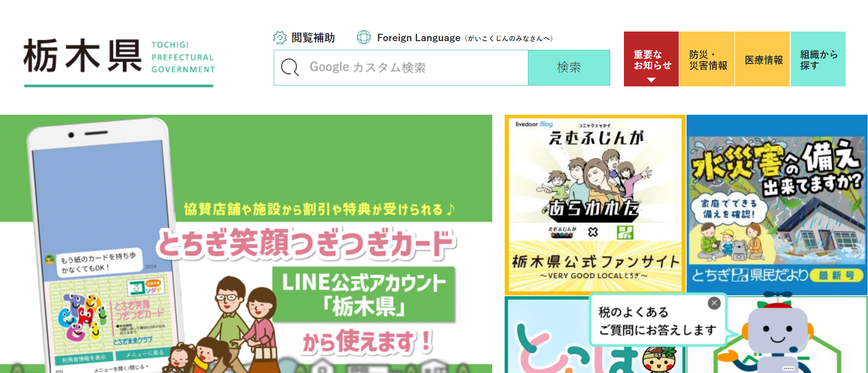This screenshot has height=373, width=868.
Task: Open the 組織から探す menu item
Action: 818,59
